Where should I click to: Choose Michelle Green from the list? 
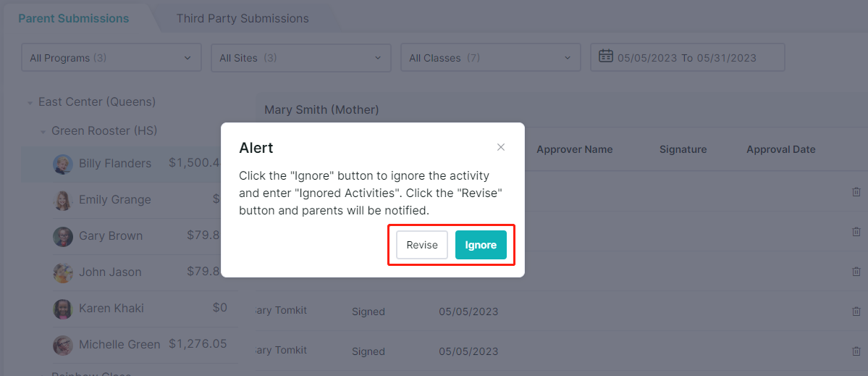pos(119,344)
